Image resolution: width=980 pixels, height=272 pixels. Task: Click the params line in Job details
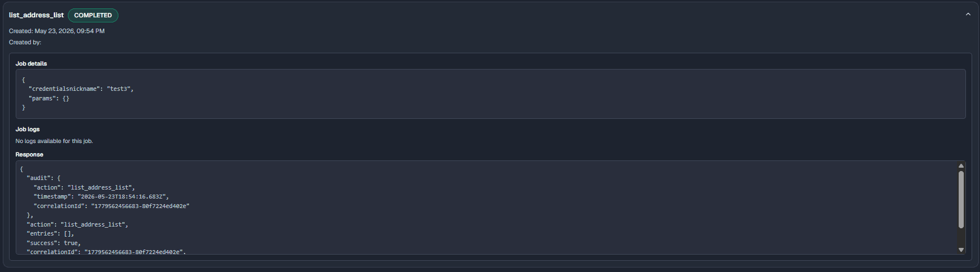49,98
